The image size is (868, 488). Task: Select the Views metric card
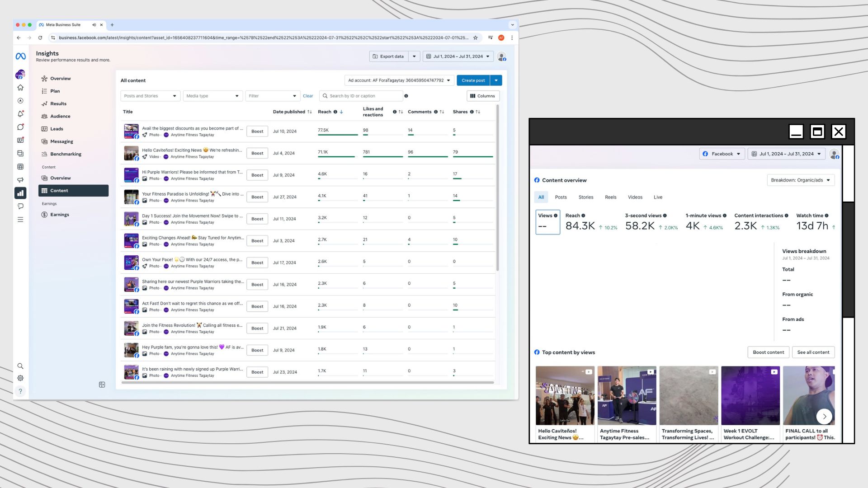(x=547, y=222)
